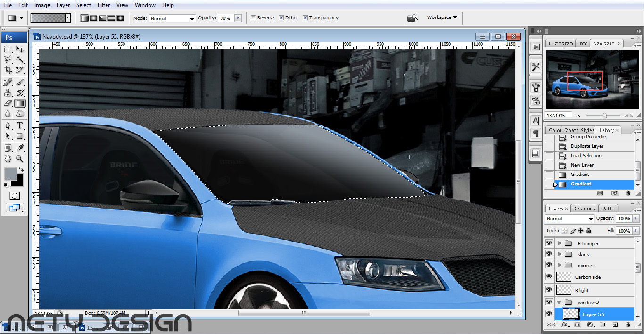644x334 pixels.
Task: Hide the skirts group
Action: click(549, 254)
